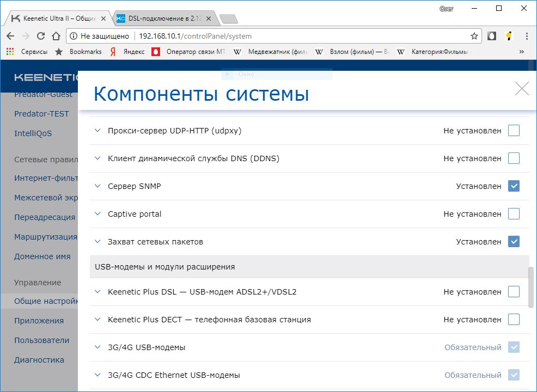The image size is (537, 392).
Task: Open the Взлом (фильм) bookmark
Action: [352, 52]
